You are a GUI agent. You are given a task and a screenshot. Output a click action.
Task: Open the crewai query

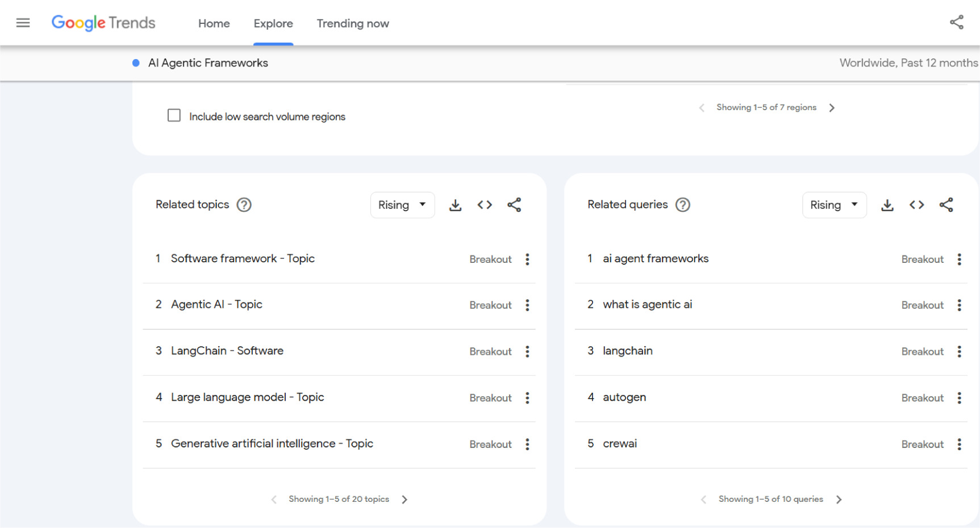[x=620, y=443]
